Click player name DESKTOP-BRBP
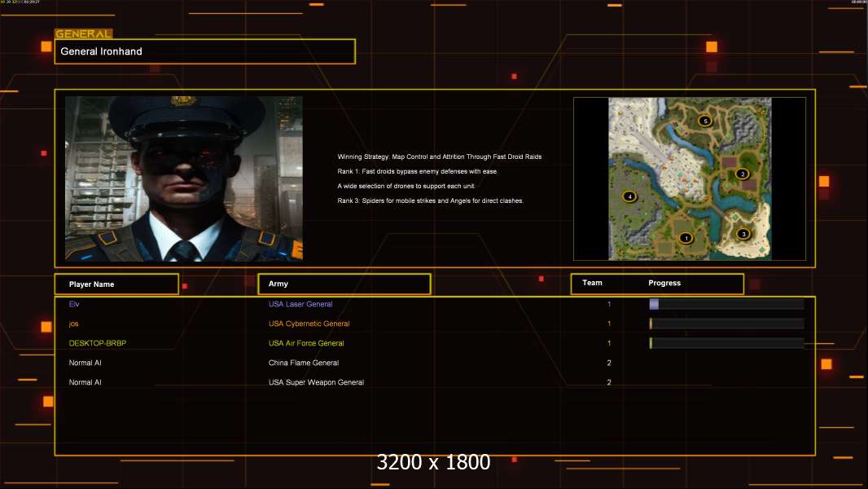Viewport: 868px width, 489px height. point(98,343)
